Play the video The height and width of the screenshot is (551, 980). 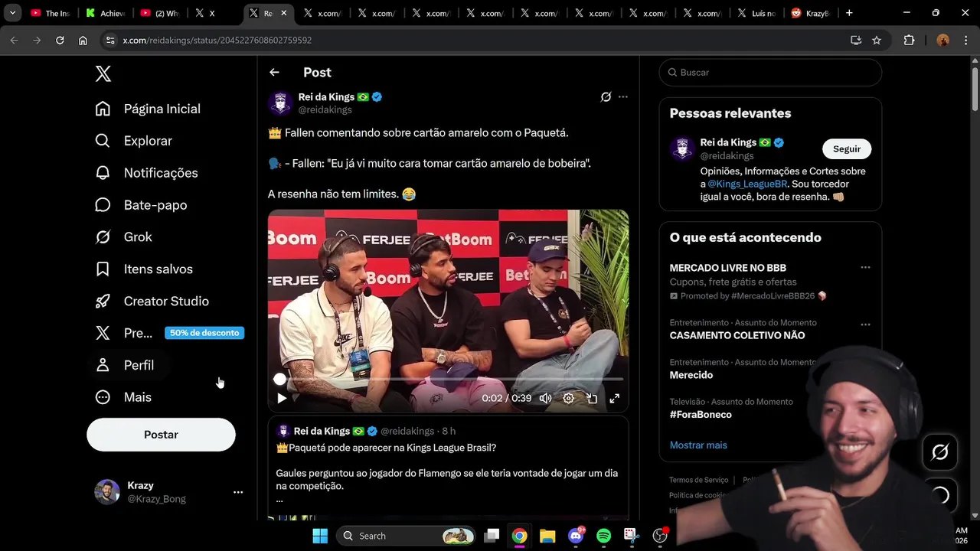pos(282,398)
